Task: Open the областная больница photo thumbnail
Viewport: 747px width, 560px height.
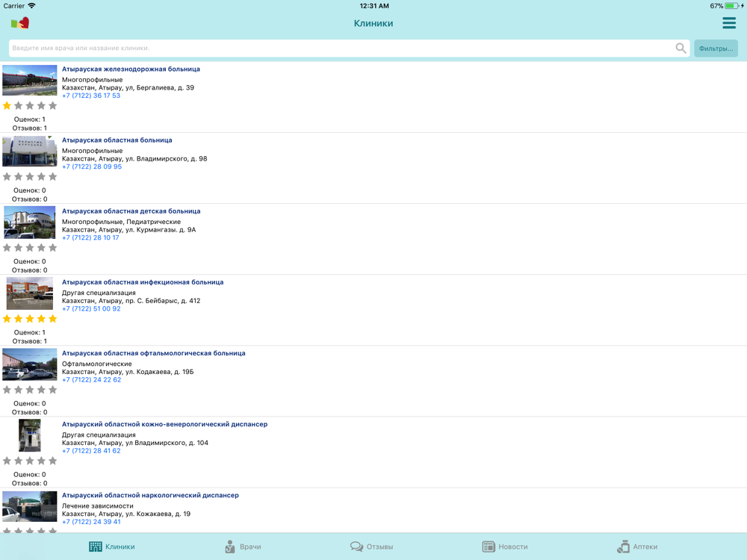Action: [x=30, y=152]
